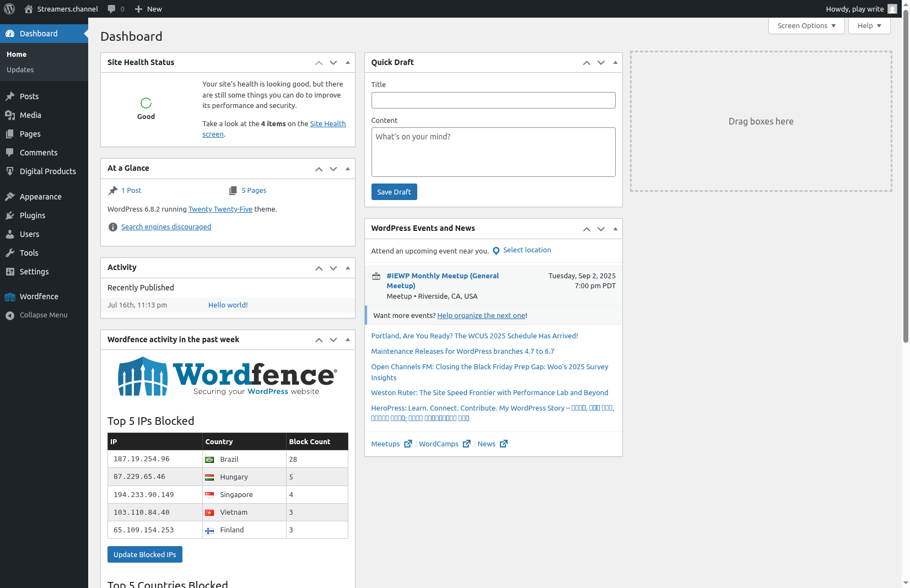Move Activity widget down
This screenshot has height=588, width=910.
tap(333, 268)
